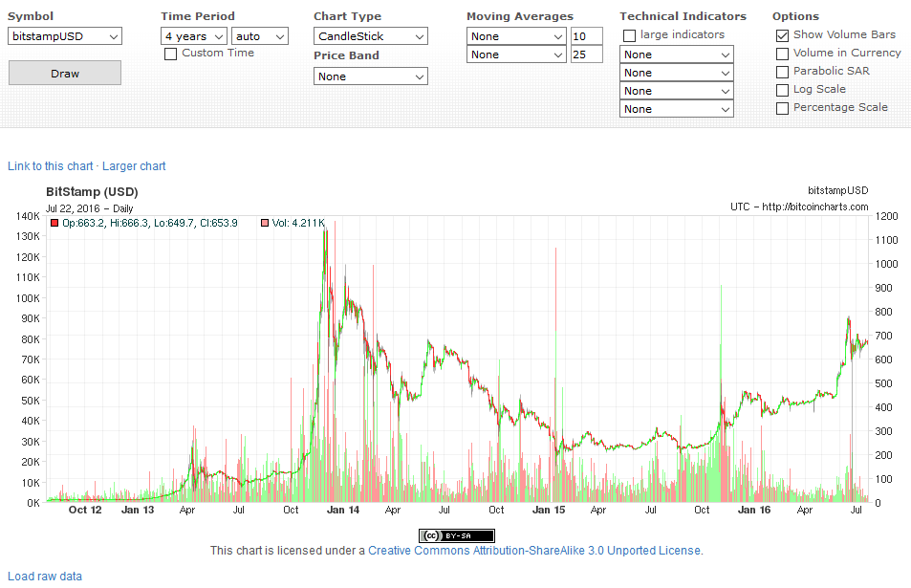Image resolution: width=911 pixels, height=588 pixels.
Task: Enable the large indicators checkbox
Action: click(629, 36)
